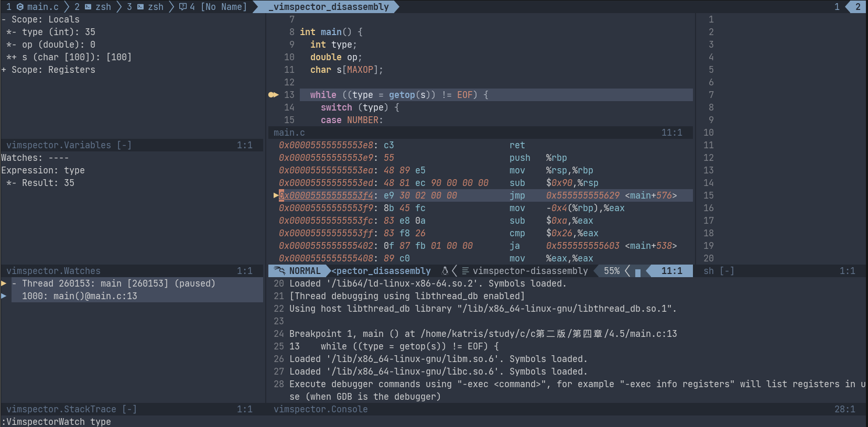The width and height of the screenshot is (868, 427).
Task: Click the terminal icon on tab 3 zsh
Action: (x=140, y=7)
